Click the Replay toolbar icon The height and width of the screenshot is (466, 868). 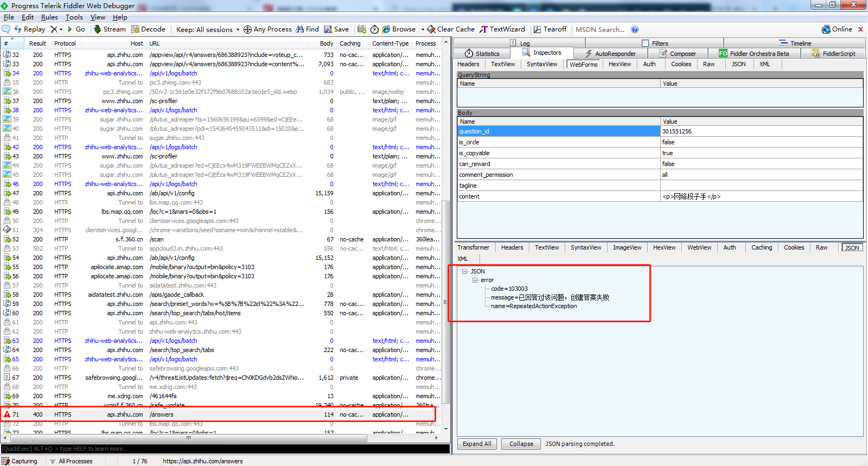(x=18, y=29)
